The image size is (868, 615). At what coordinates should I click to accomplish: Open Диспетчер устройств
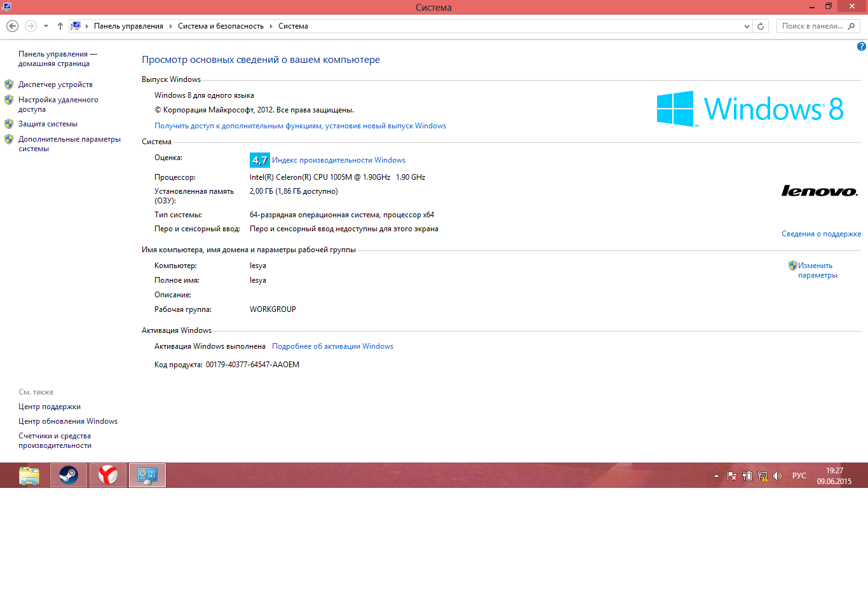(x=55, y=84)
